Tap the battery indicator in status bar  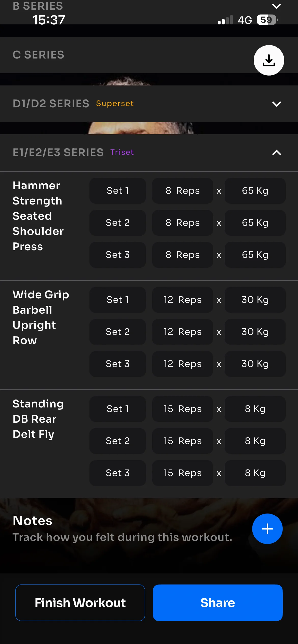267,20
